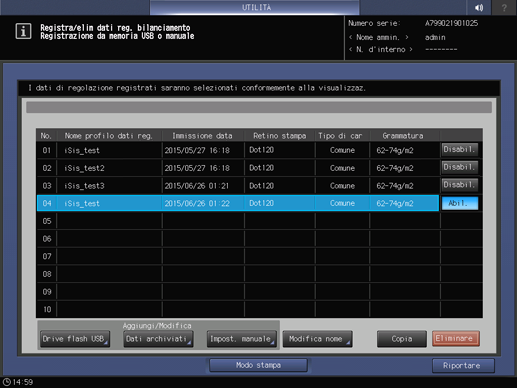Click date 2015/05/27 16:18 in row 01

pos(197,150)
